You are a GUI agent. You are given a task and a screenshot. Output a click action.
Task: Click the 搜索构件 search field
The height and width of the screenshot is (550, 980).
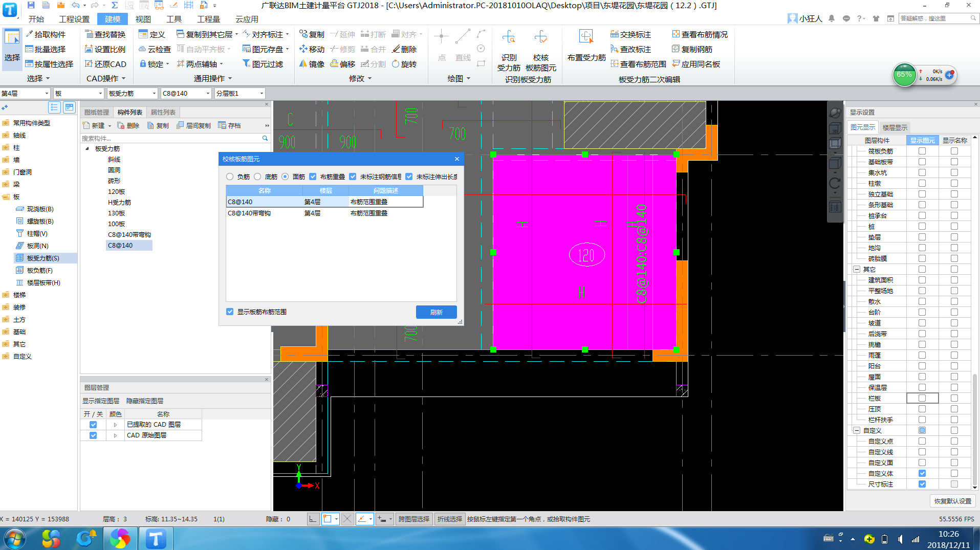tap(171, 138)
